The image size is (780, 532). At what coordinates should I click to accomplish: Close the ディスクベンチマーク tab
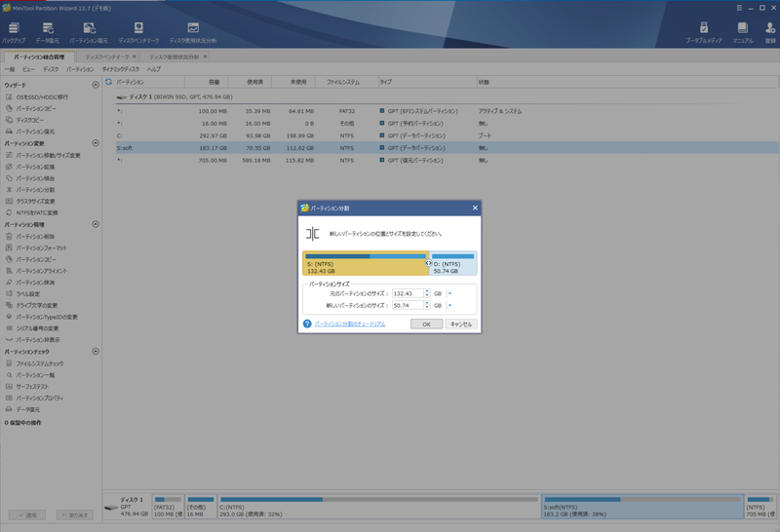point(135,57)
